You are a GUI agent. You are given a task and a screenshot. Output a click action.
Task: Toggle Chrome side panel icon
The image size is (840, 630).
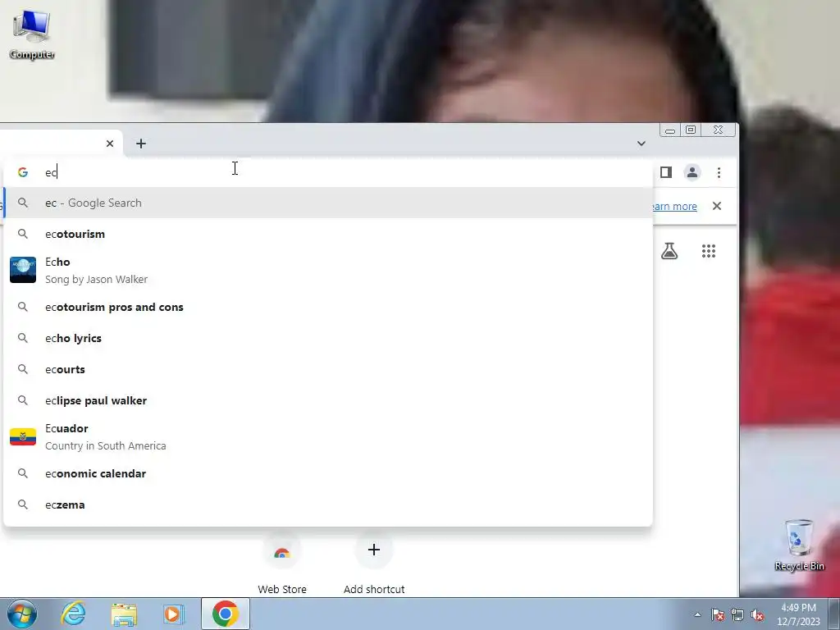click(666, 172)
